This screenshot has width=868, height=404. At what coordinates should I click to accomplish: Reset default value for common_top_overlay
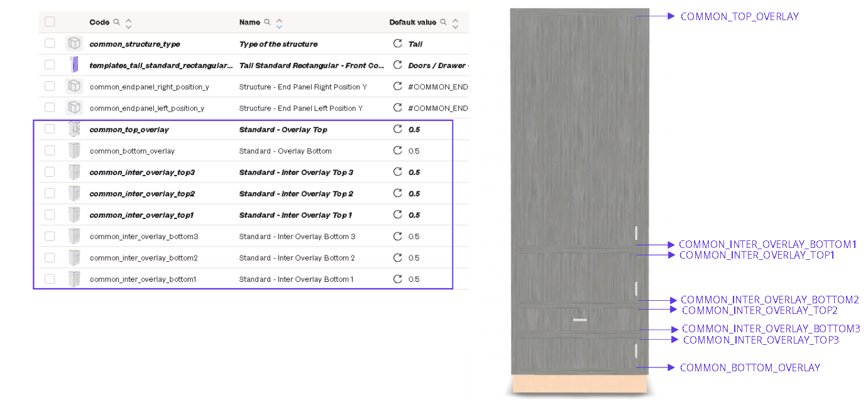(x=397, y=129)
